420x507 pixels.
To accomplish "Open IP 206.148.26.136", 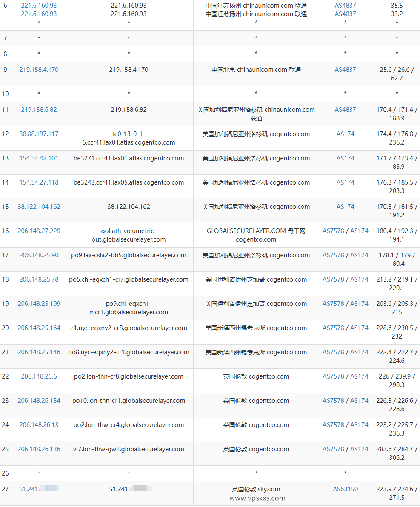I will [39, 449].
